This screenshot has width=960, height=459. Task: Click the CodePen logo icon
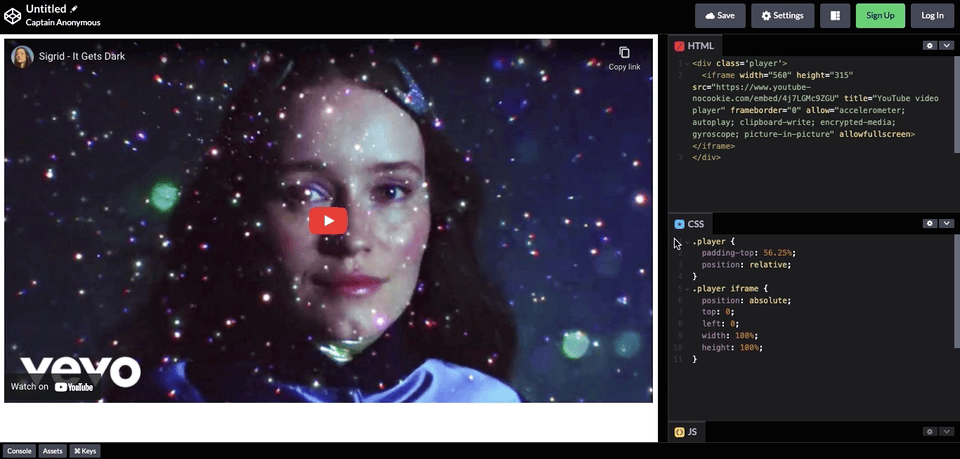(12, 16)
